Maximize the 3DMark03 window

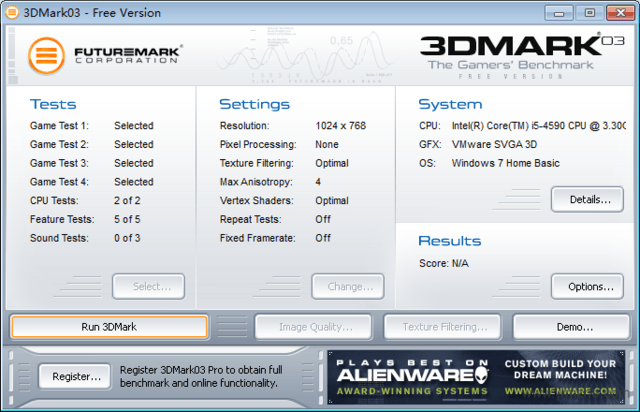589,13
